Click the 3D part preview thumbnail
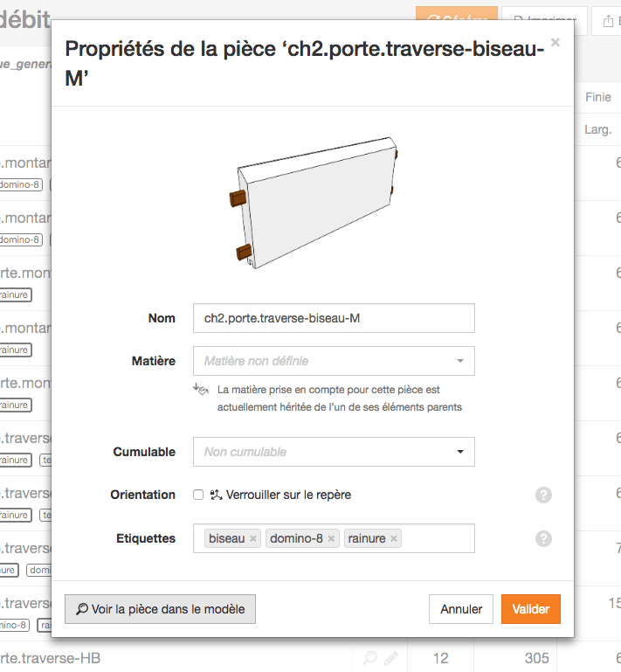This screenshot has height=672, width=621. pyautogui.click(x=314, y=203)
